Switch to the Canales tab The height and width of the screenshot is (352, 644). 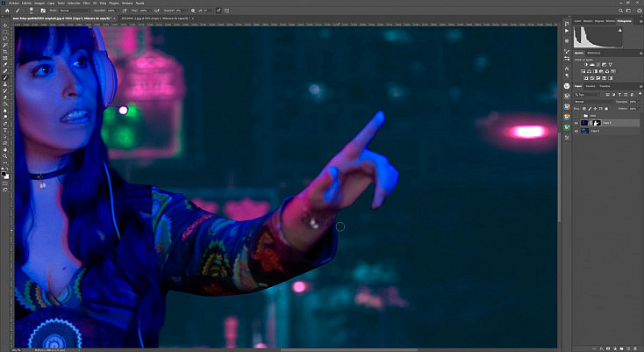click(590, 86)
